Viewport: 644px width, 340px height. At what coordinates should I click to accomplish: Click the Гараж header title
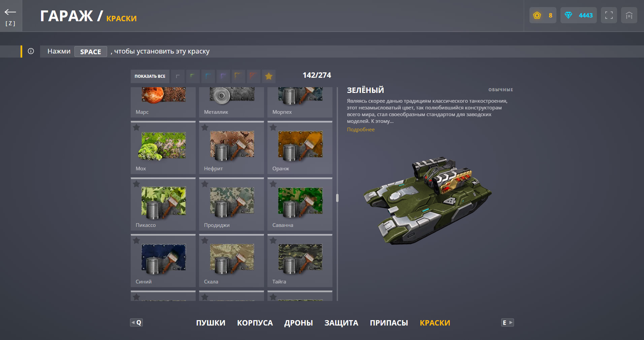[x=66, y=16]
